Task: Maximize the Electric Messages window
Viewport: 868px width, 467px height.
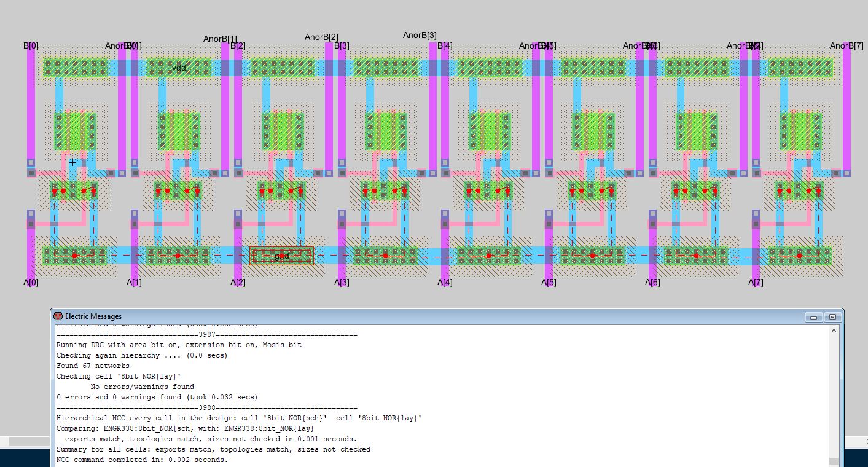Action: 832,317
